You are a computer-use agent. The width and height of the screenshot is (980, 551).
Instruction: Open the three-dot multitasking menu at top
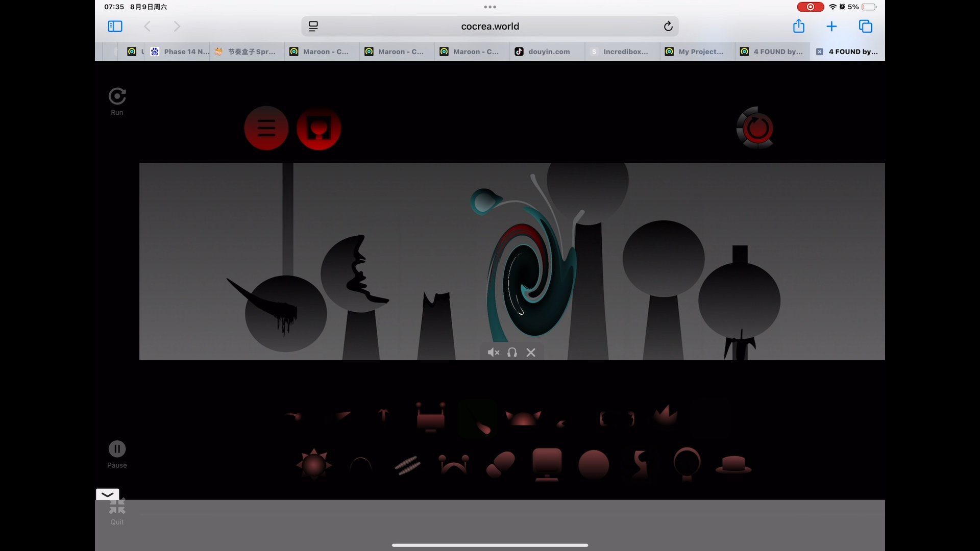click(489, 7)
